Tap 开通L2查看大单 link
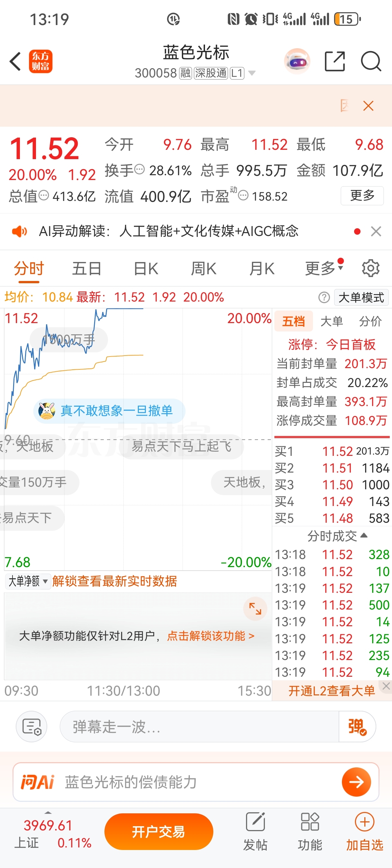This screenshot has height=868, width=392. point(331,691)
